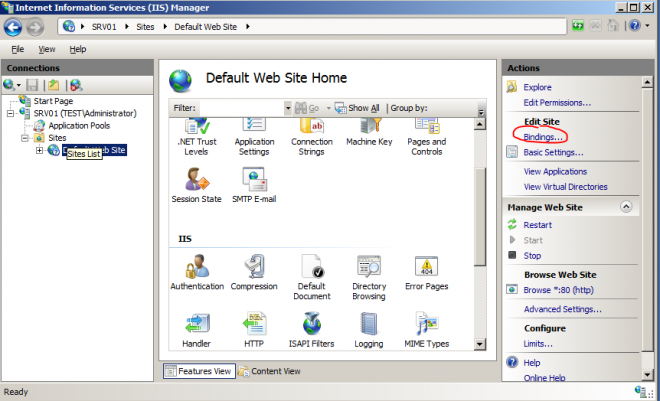Open the SMTP E-mail feature
Viewport: 660px width, 401px height.
coord(254,185)
